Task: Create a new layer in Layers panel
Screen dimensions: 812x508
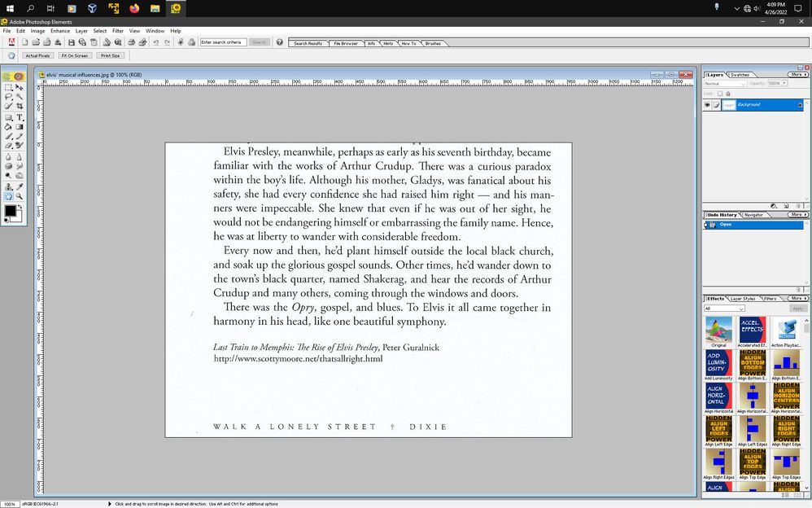Action: [x=786, y=206]
